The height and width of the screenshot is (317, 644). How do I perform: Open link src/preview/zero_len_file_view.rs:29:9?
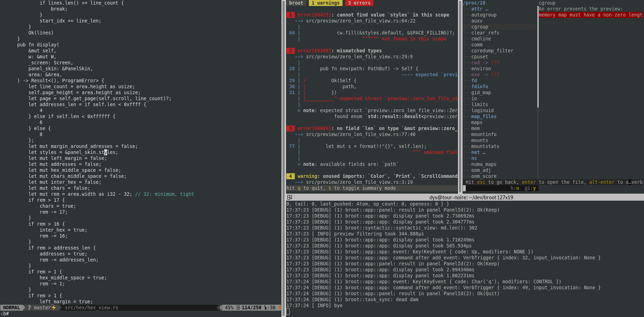359,57
